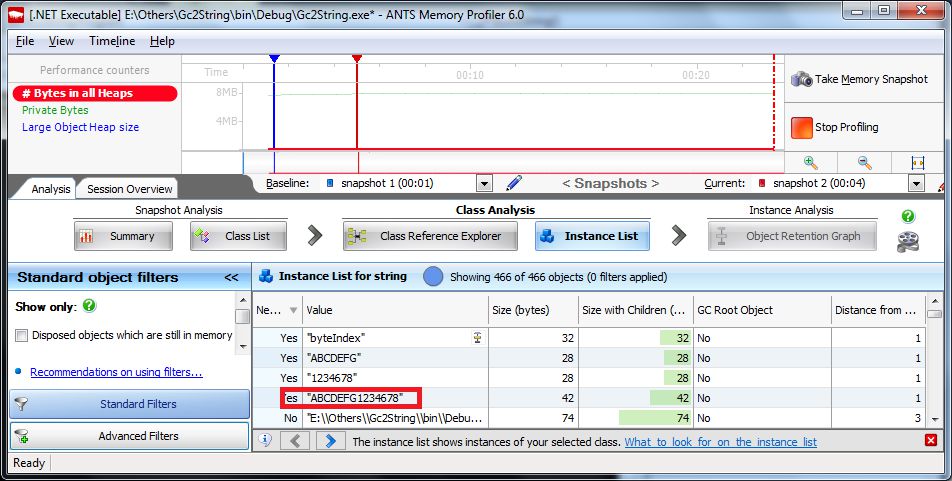Open the View menu
Image resolution: width=952 pixels, height=481 pixels.
click(61, 41)
